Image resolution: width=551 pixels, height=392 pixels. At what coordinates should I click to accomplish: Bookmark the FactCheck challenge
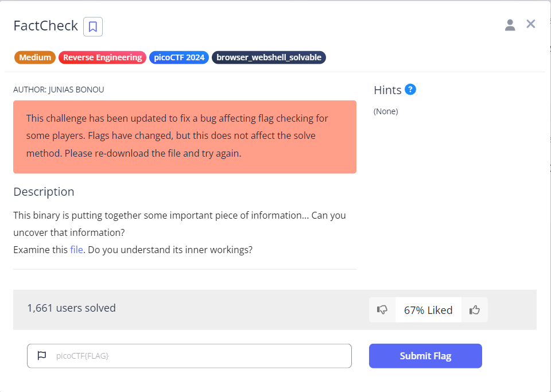click(93, 27)
